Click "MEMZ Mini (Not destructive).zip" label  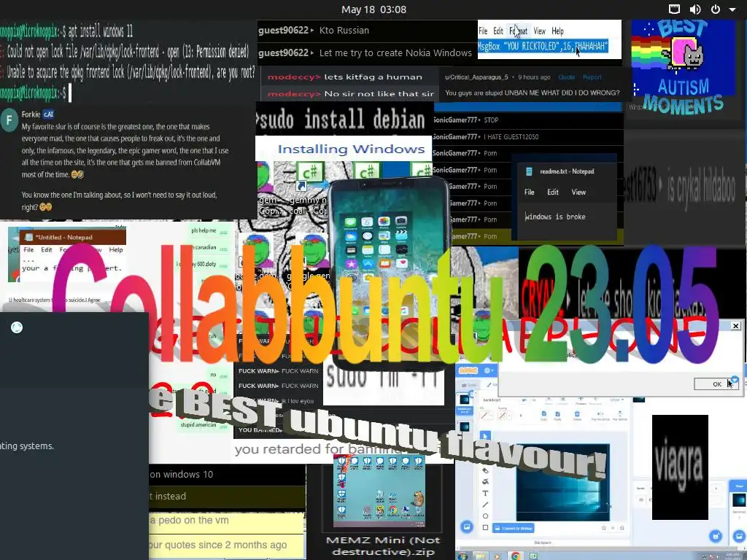[383, 546]
